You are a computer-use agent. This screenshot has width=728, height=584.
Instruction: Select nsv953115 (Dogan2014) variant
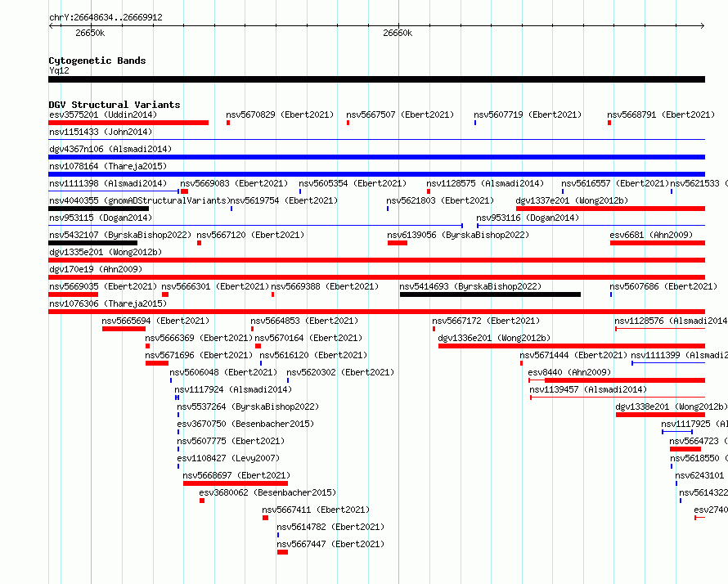[x=101, y=218]
